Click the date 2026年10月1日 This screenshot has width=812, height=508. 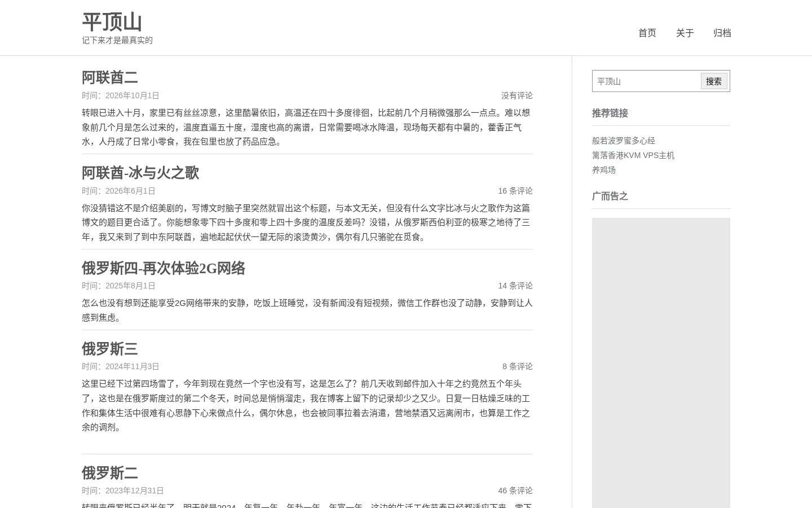click(x=133, y=95)
